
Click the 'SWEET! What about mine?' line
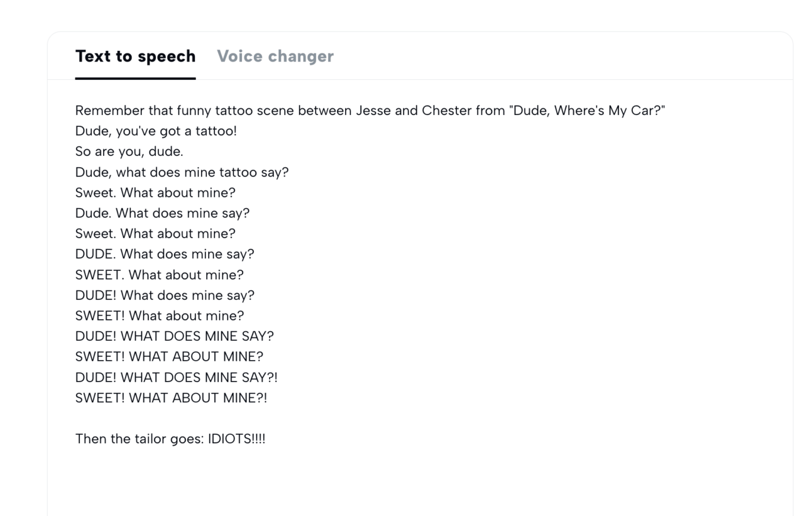[159, 316]
